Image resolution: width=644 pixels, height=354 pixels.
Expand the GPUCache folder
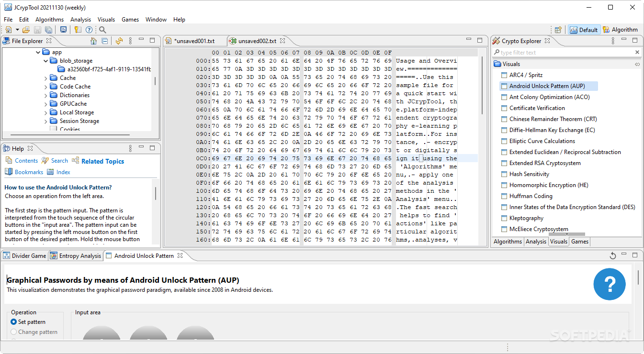coord(46,104)
